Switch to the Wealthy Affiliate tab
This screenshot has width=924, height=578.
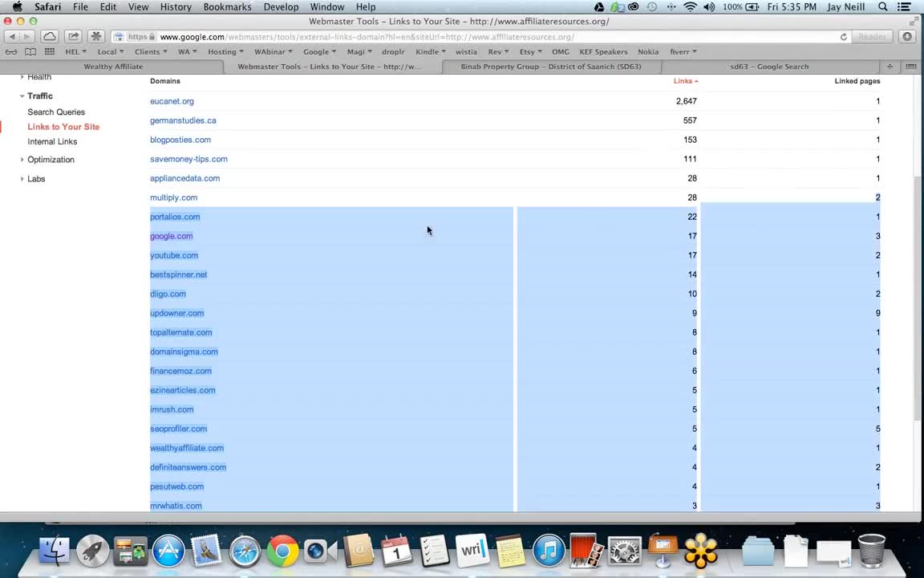pos(113,67)
